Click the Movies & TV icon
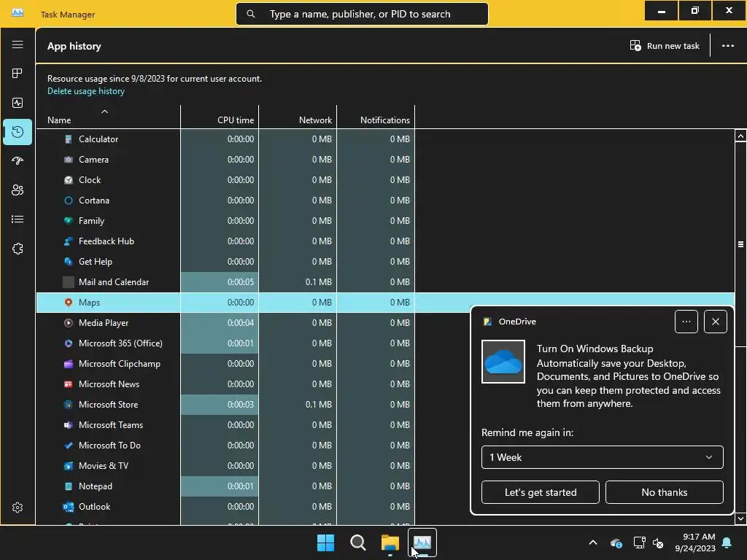747x560 pixels. (69, 466)
